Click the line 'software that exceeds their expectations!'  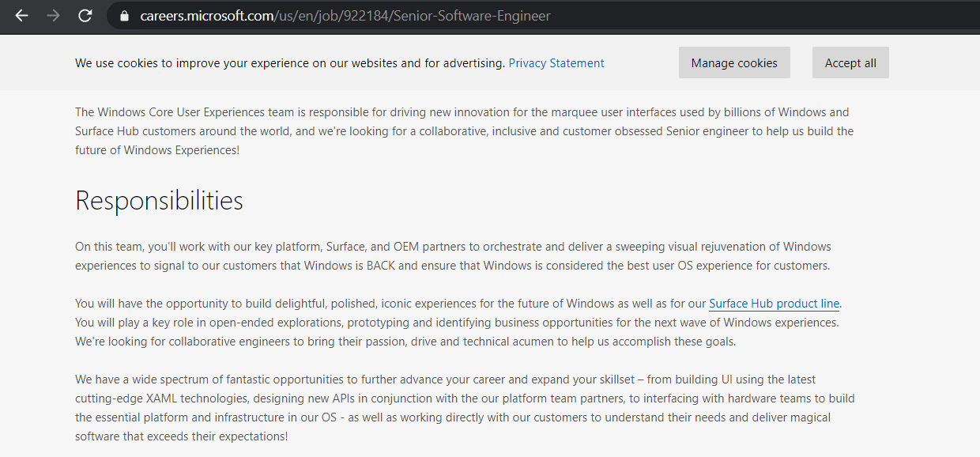[x=182, y=436]
